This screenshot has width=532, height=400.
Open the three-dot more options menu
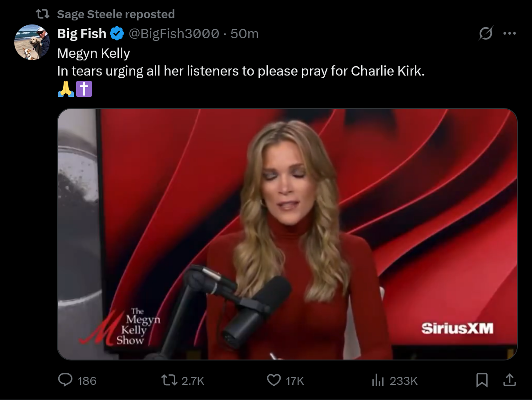click(509, 33)
